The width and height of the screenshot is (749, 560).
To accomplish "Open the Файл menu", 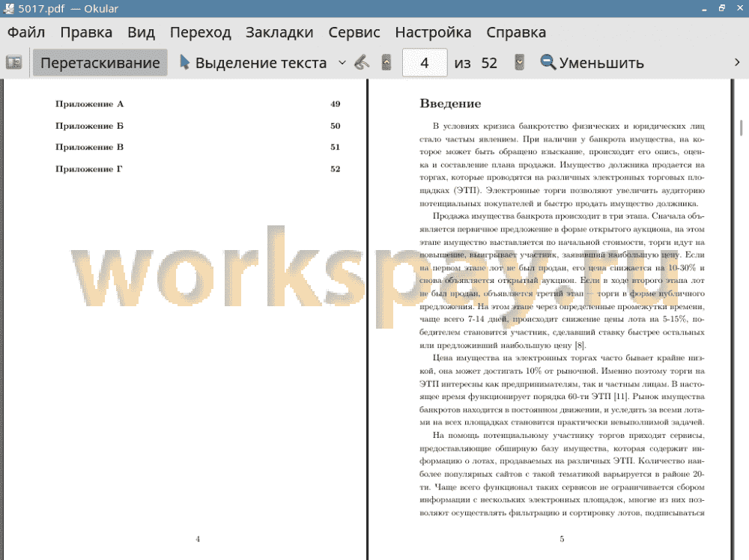I will [x=26, y=32].
